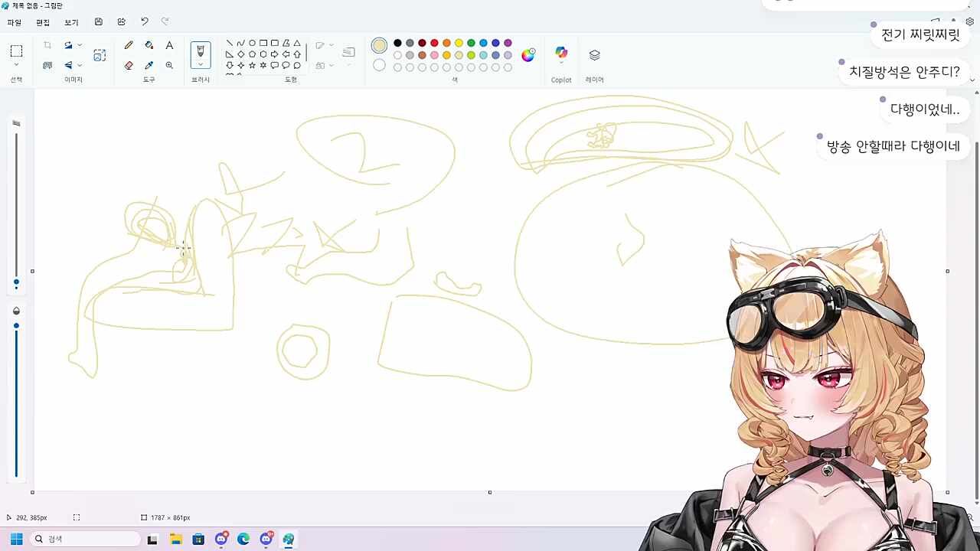Click the Share icon
The width and height of the screenshot is (980, 551).
tap(121, 22)
